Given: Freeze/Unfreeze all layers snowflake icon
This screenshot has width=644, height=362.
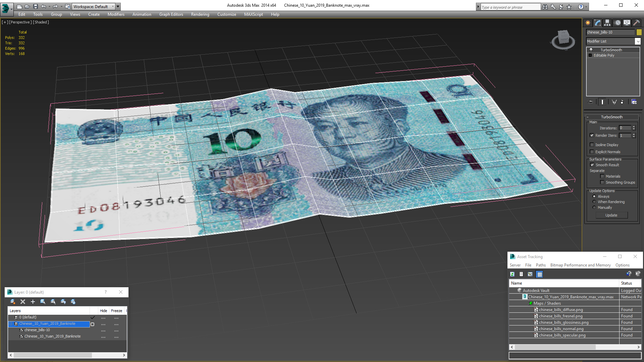Looking at the screenshot, I should click(x=73, y=302).
